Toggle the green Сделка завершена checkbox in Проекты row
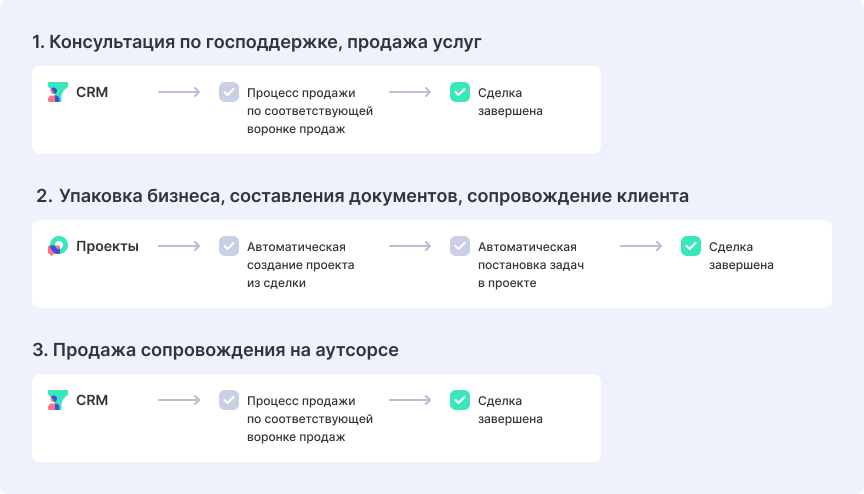This screenshot has height=494, width=864. tap(691, 247)
